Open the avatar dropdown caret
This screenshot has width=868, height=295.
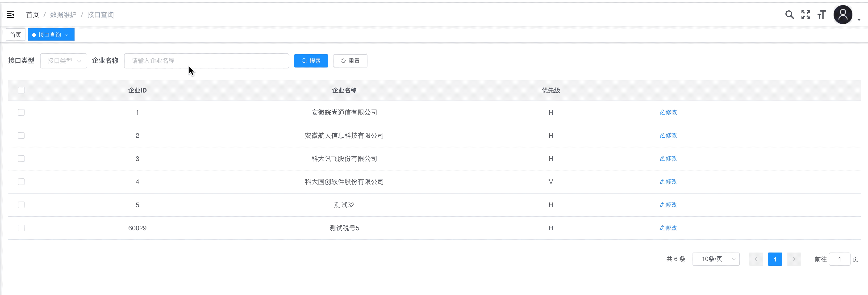click(x=859, y=20)
